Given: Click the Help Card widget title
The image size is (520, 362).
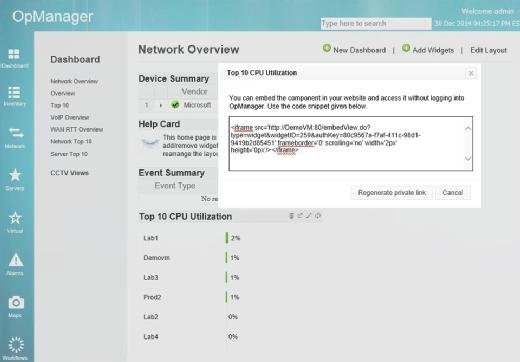Looking at the screenshot, I should (159, 124).
